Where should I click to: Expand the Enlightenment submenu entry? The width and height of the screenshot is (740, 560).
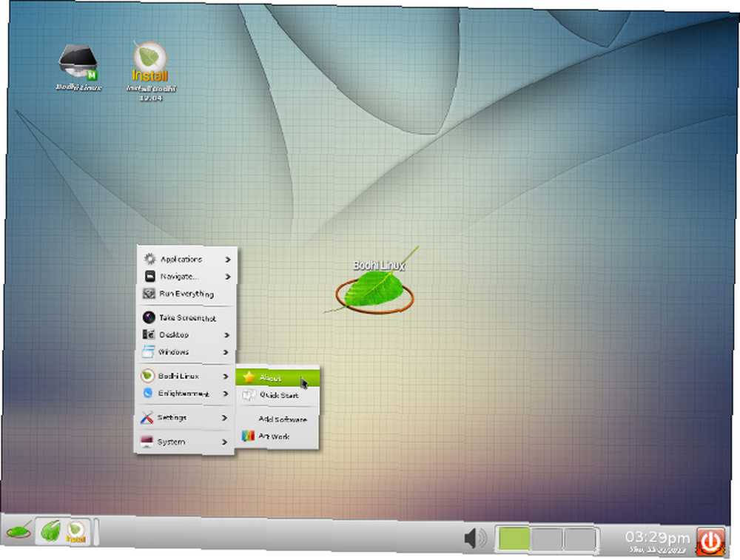185,393
